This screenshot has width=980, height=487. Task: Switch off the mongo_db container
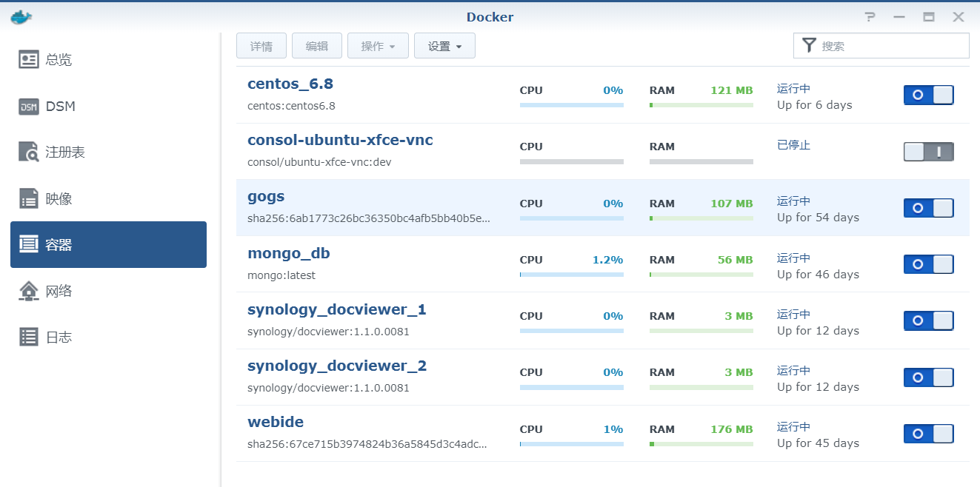pyautogui.click(x=928, y=264)
